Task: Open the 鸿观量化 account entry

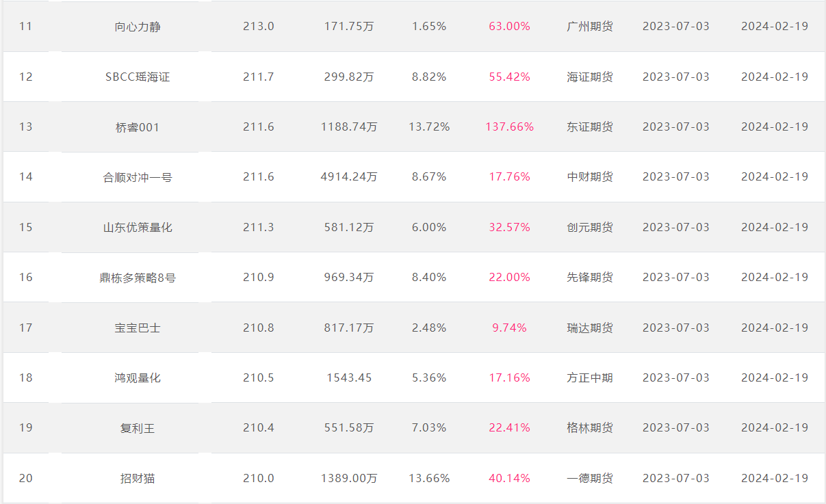Action: click(138, 377)
